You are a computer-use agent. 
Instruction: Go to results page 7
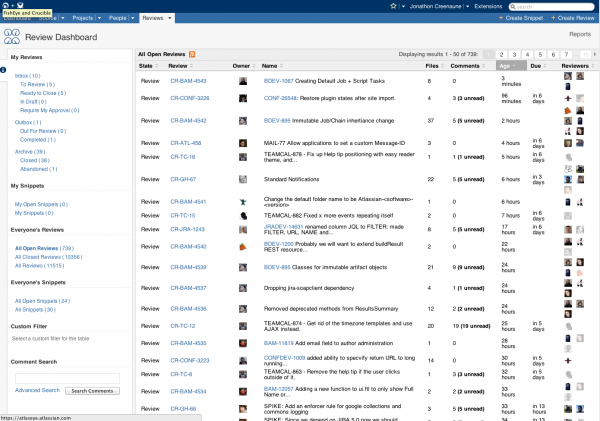[x=566, y=54]
